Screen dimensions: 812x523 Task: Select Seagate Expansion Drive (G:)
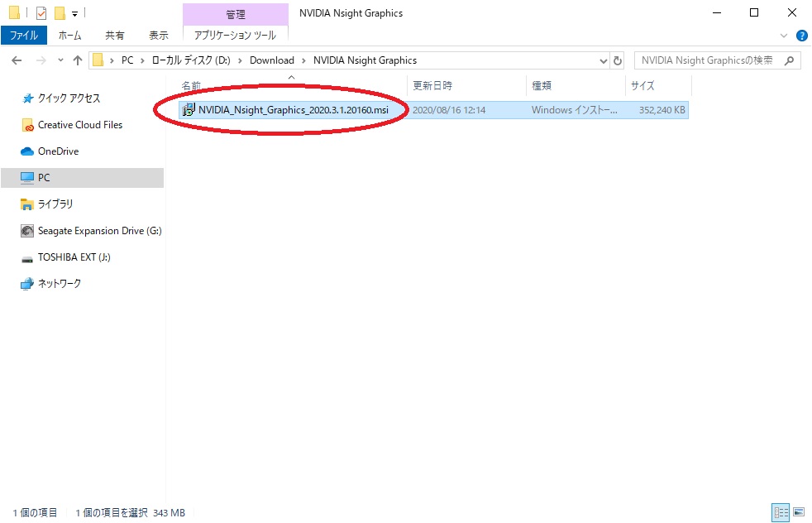tap(99, 231)
